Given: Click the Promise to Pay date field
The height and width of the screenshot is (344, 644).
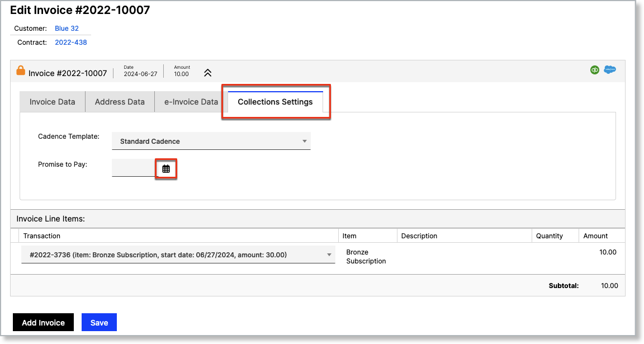Looking at the screenshot, I should pos(133,168).
